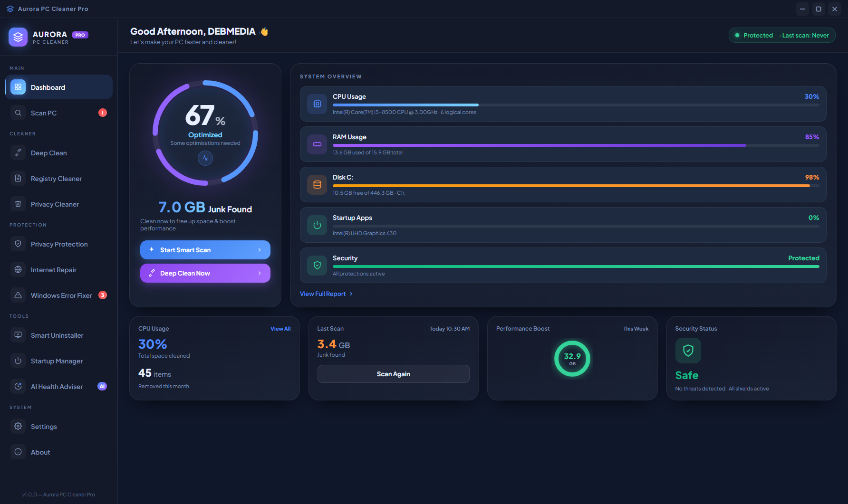This screenshot has height=504, width=848.
Task: Click View All in CPU Usage card
Action: [280, 329]
